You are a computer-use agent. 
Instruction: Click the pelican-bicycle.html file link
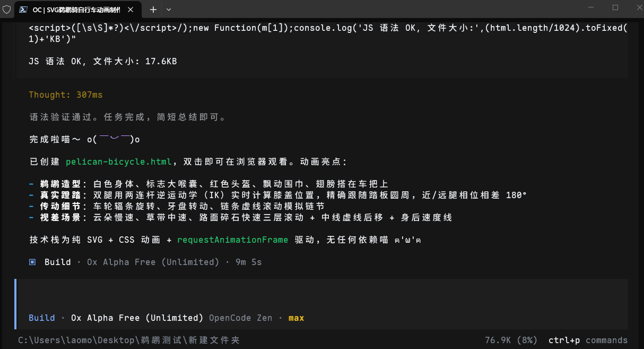[119, 161]
